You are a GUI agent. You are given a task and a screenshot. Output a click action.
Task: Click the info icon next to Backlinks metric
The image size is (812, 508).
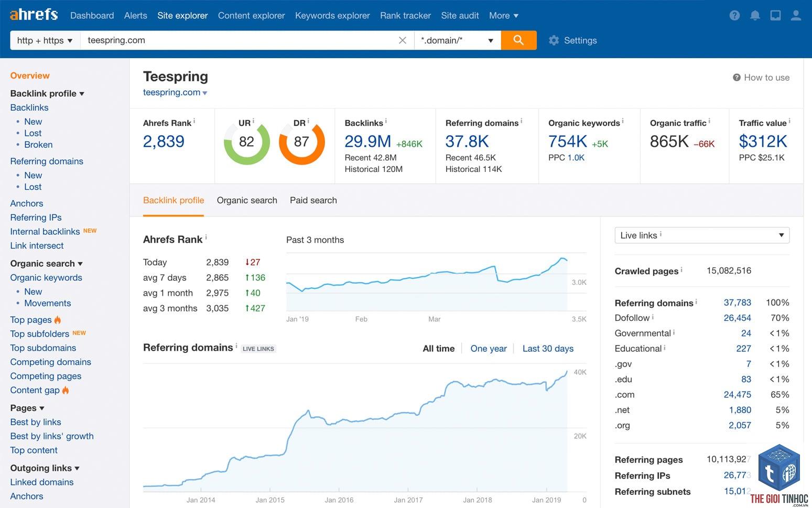click(x=386, y=121)
